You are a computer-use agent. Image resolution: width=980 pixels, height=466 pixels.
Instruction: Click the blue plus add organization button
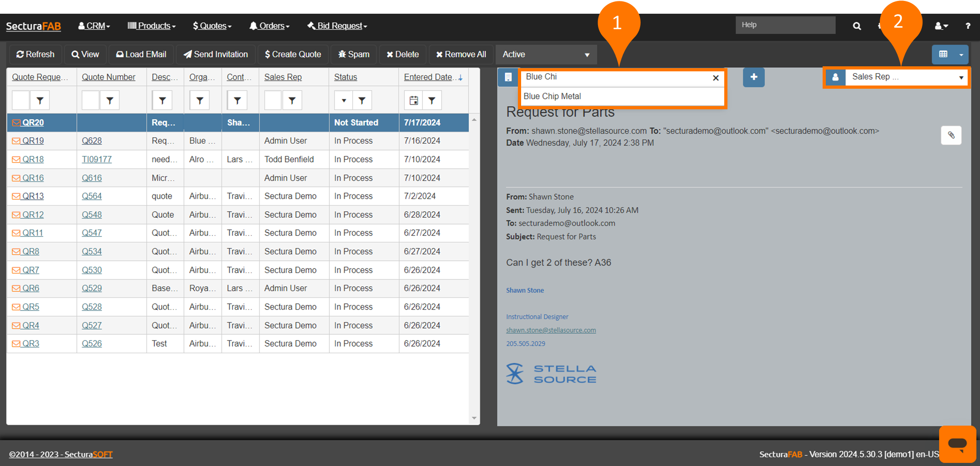tap(753, 77)
